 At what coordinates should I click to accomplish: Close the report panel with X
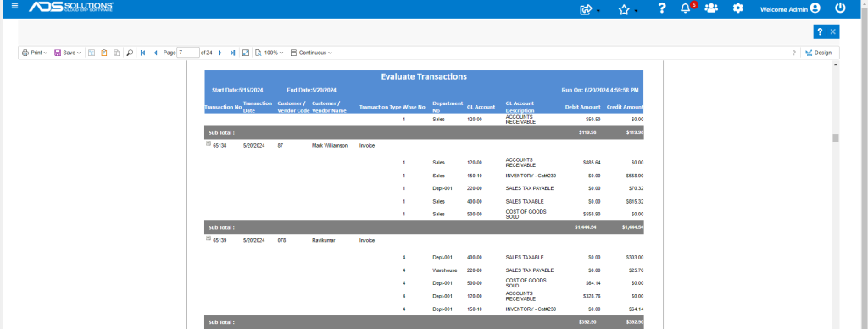point(832,31)
